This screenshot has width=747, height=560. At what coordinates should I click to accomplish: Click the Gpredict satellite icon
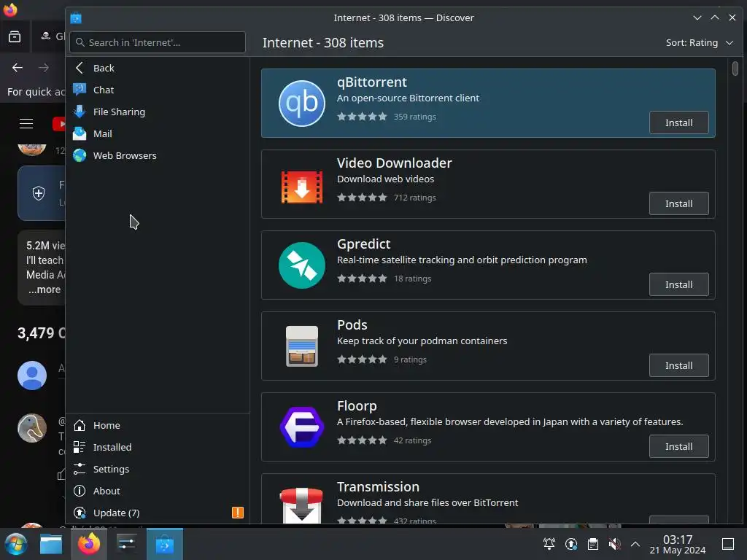click(x=301, y=265)
